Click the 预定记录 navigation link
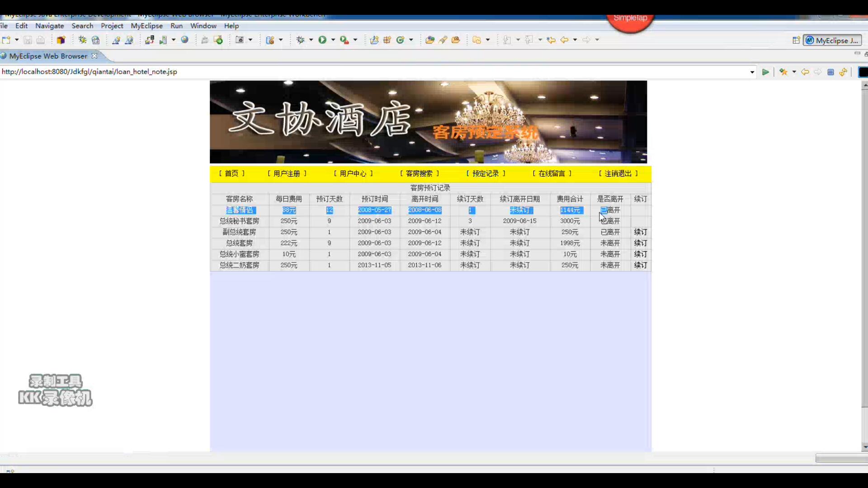Image resolution: width=868 pixels, height=488 pixels. point(486,174)
